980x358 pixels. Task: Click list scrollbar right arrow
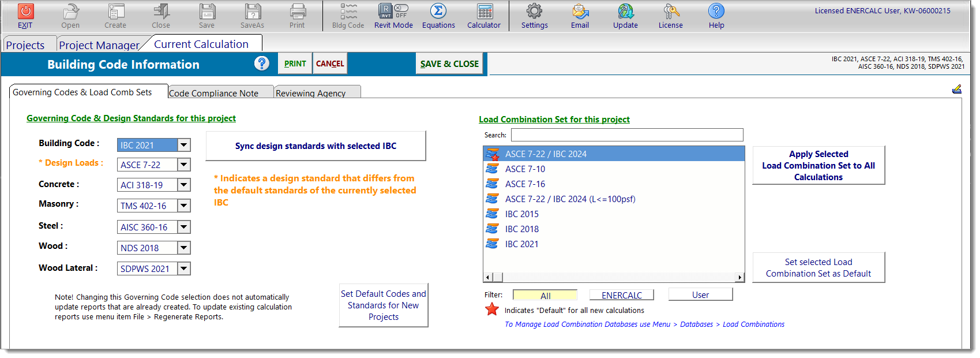pyautogui.click(x=740, y=278)
